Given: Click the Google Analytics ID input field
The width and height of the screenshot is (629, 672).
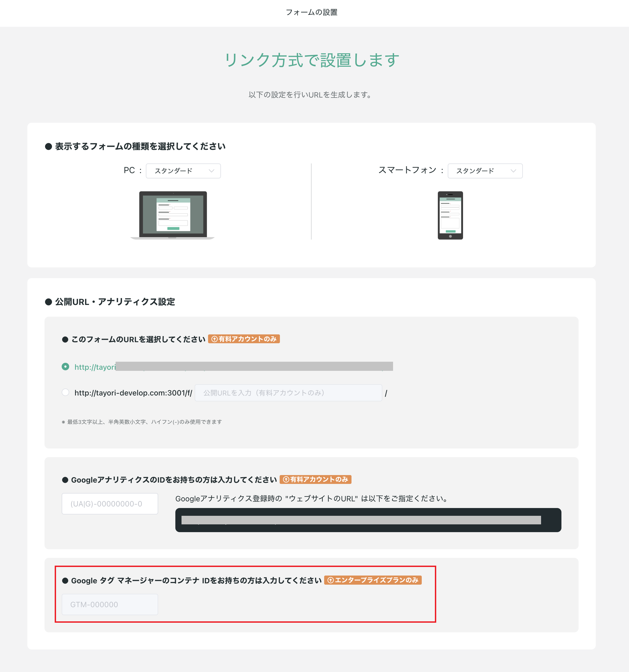Looking at the screenshot, I should 110,503.
